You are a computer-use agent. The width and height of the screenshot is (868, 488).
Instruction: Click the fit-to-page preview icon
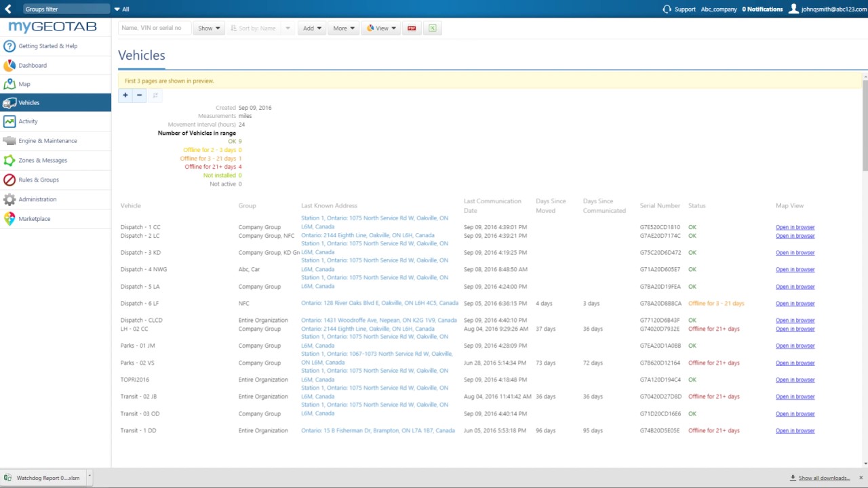pos(155,96)
